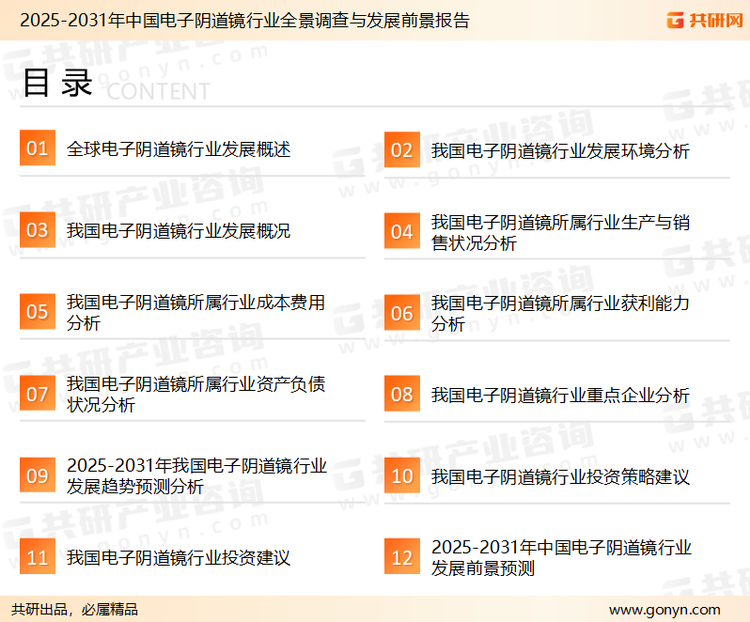Click the 共研网 logo in the header

pyautogui.click(x=705, y=20)
